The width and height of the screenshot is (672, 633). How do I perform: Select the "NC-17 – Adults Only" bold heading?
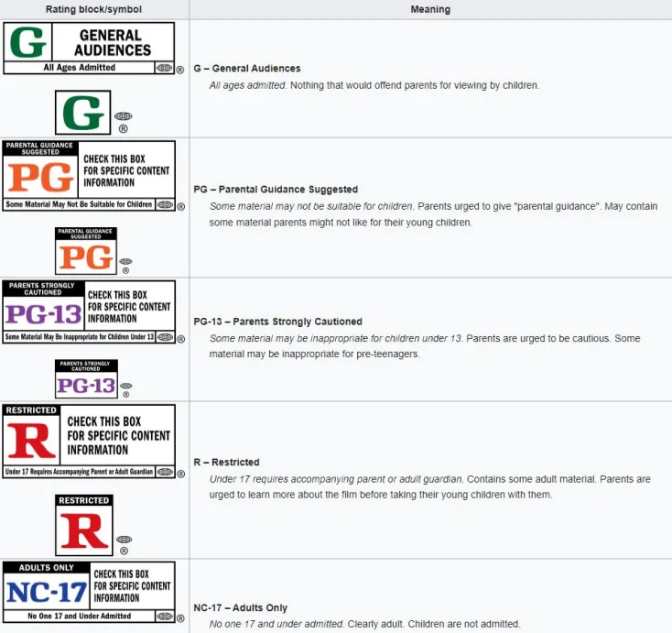(x=241, y=607)
